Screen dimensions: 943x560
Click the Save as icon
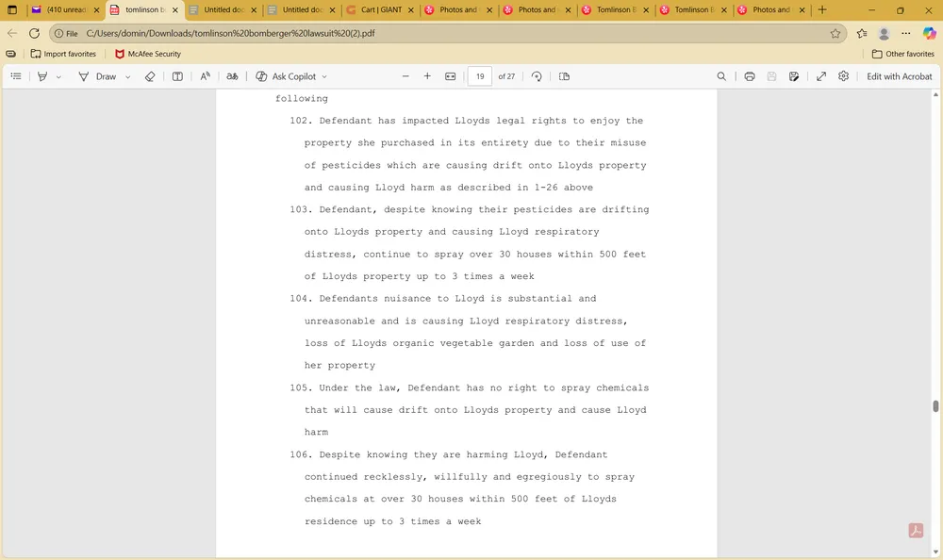794,76
